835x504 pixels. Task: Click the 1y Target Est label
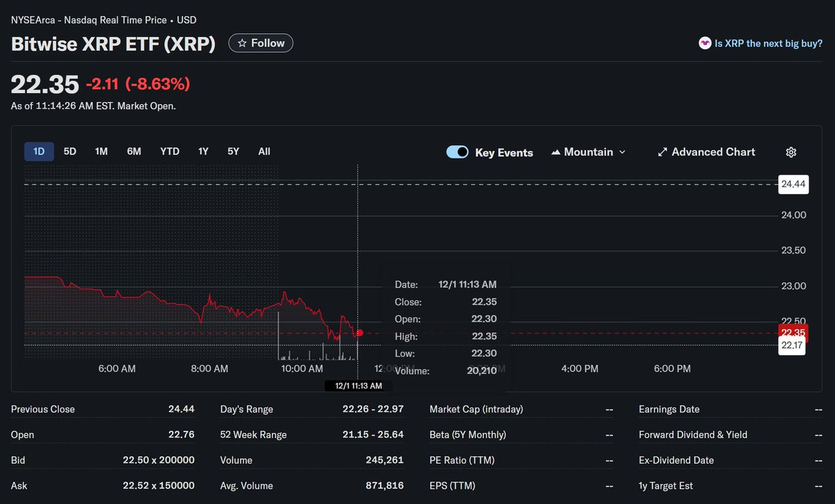(666, 486)
